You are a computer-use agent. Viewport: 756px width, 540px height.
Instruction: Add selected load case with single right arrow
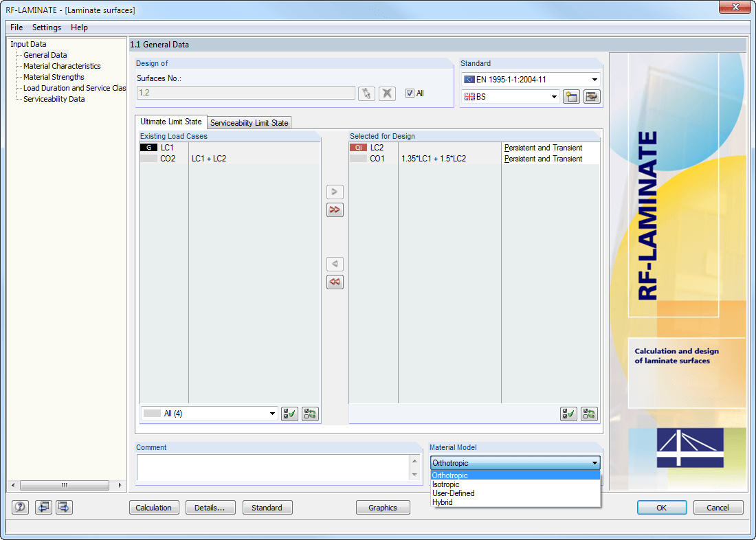[x=335, y=192]
